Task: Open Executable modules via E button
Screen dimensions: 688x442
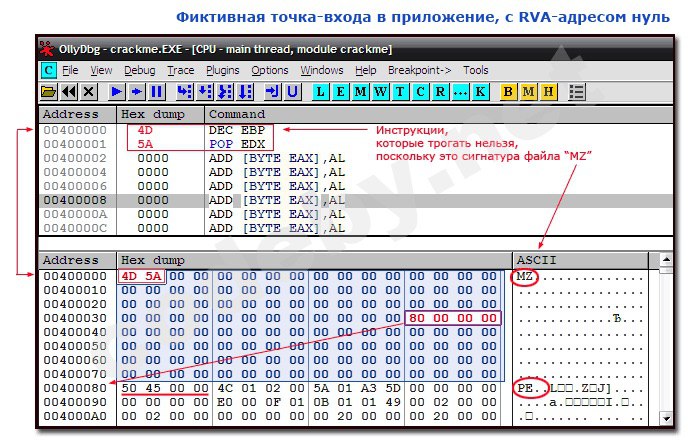Action: [340, 92]
